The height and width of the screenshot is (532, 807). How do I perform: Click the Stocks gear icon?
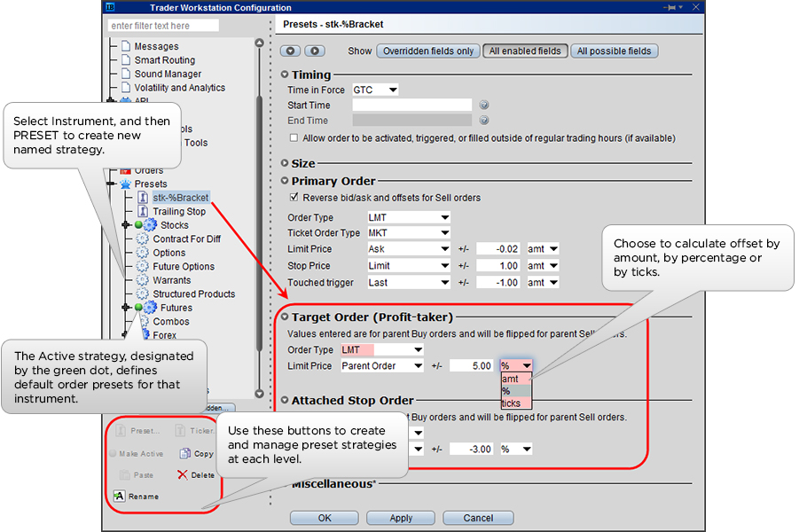click(x=150, y=225)
